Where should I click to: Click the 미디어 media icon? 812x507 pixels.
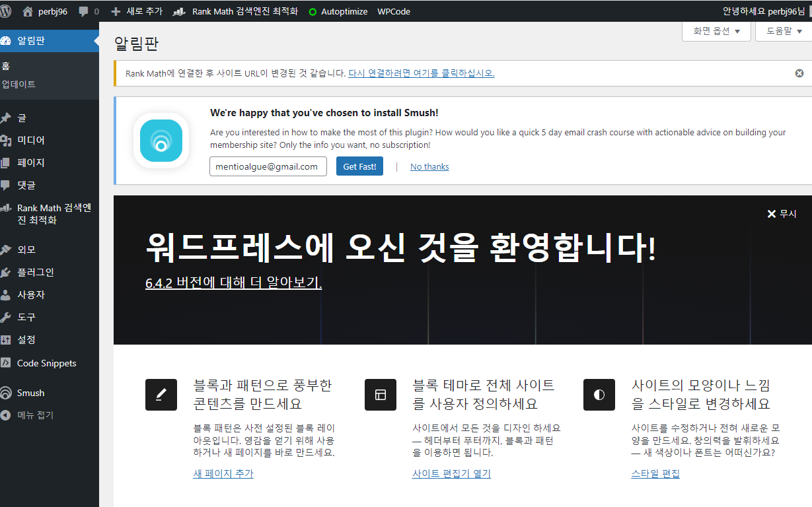(6, 141)
